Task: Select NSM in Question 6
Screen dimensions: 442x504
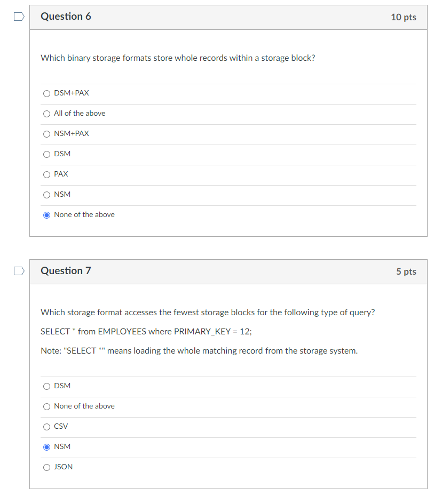Action: tap(46, 195)
